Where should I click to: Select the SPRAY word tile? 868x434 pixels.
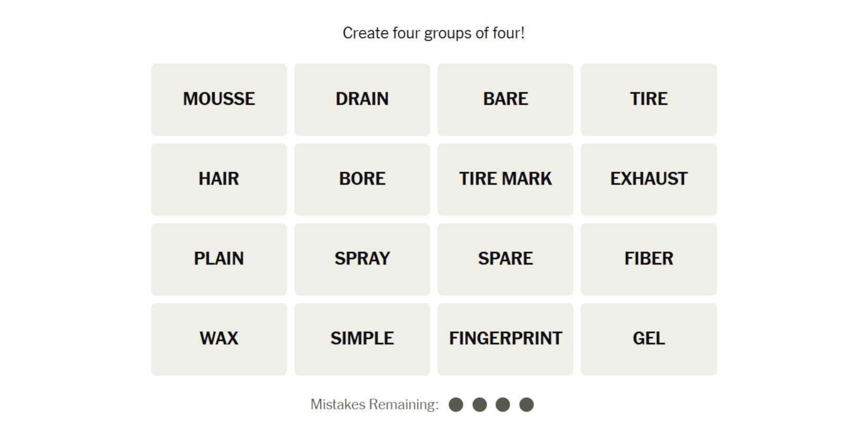(x=362, y=259)
